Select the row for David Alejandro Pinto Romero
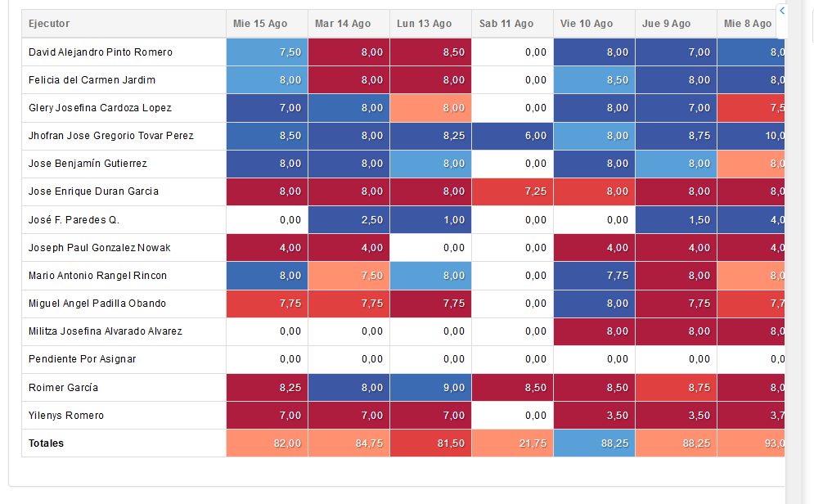This screenshot has height=504, width=814. [101, 52]
